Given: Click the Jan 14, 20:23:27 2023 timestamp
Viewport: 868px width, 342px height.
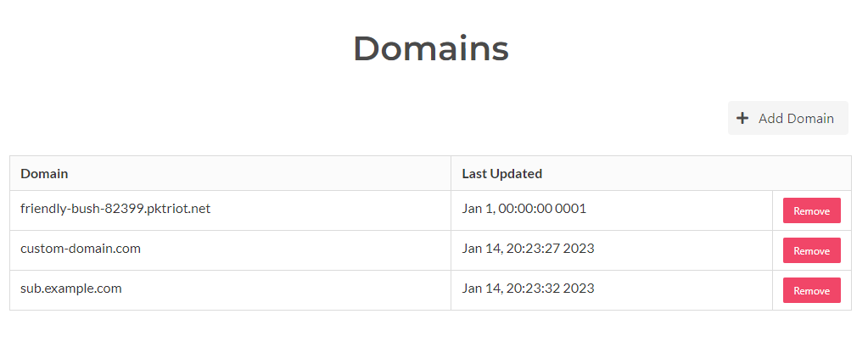Looking at the screenshot, I should [528, 249].
